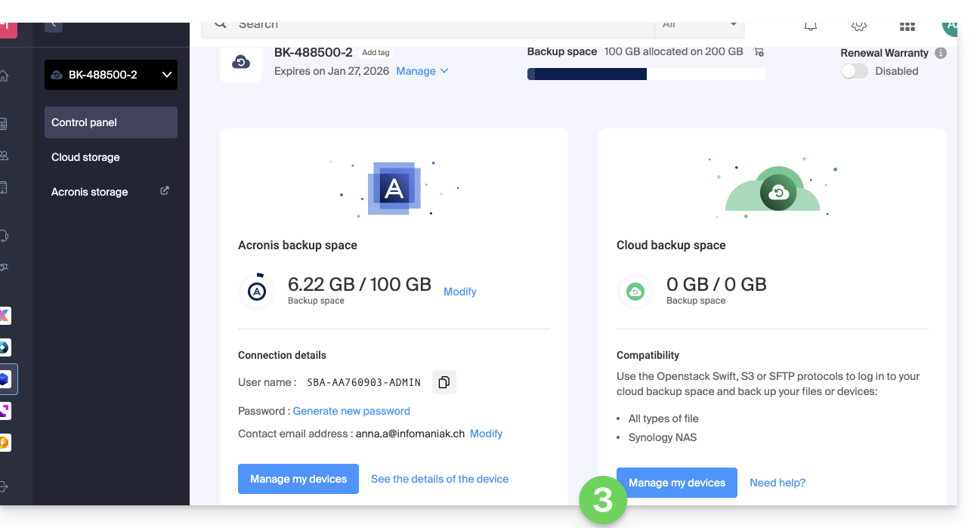Click the green cloud icon beside 0 GB
Screen dimensions: 980x528
click(635, 291)
